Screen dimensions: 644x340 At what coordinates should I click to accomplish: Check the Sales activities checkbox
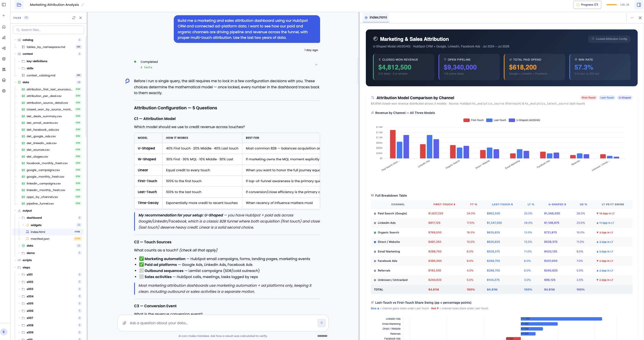[142, 277]
